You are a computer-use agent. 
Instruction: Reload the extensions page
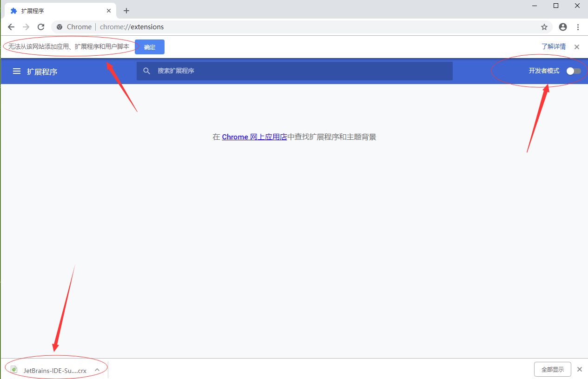click(x=41, y=27)
